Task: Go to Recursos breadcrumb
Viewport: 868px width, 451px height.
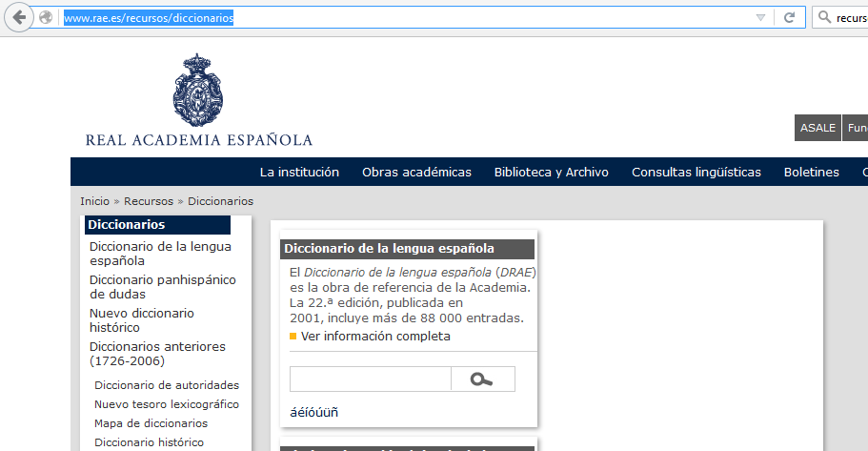Action: pyautogui.click(x=149, y=201)
